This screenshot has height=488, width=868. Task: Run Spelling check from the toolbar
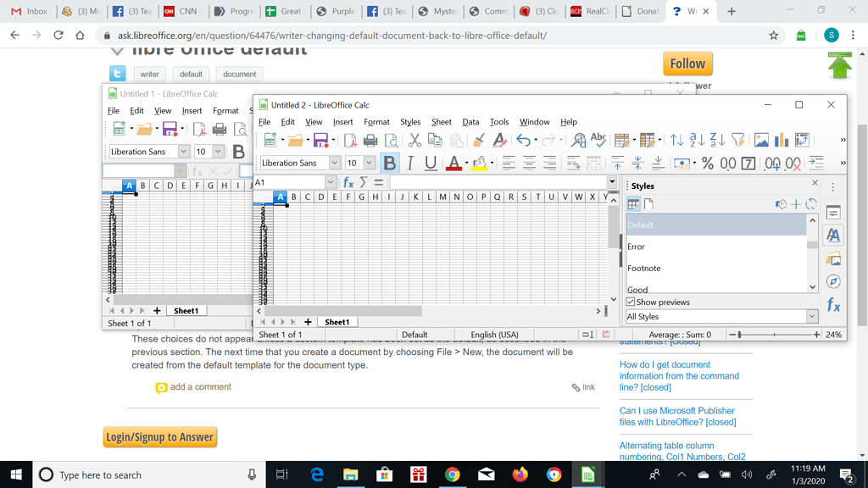pos(598,141)
